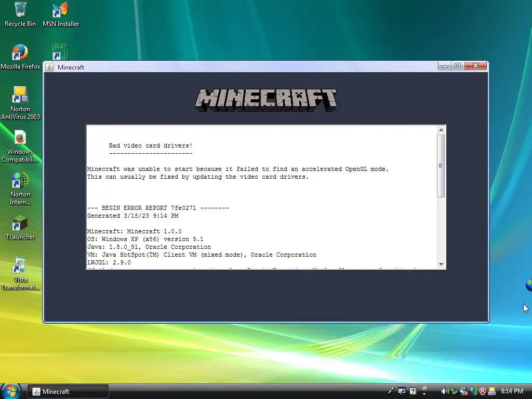The height and width of the screenshot is (399, 532).
Task: Click the 'updating the video card drivers' line
Action: (x=198, y=177)
